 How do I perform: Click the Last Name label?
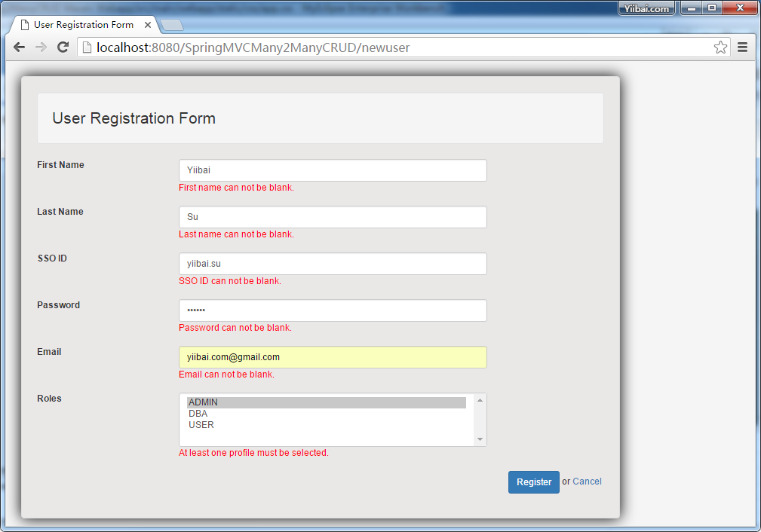pyautogui.click(x=60, y=212)
